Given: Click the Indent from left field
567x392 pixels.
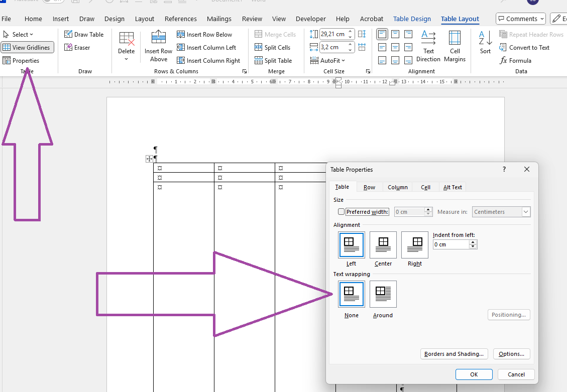Looking at the screenshot, I should tap(451, 244).
